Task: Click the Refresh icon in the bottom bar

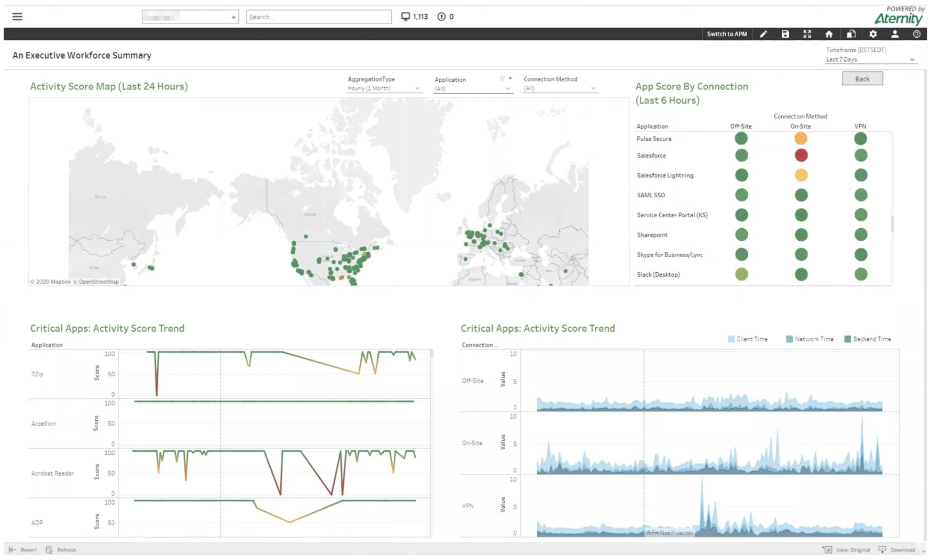Action: [x=49, y=550]
